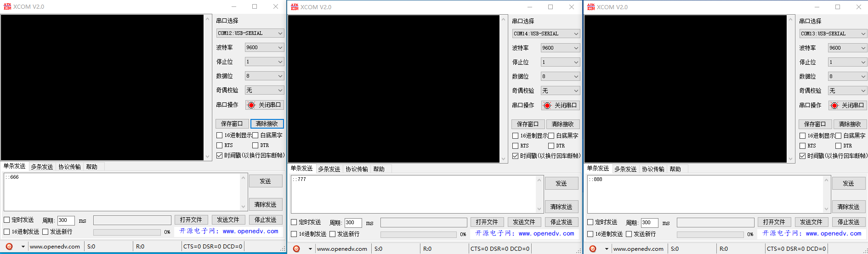Untick 时间戳 checkbox in COM13 window
The image size is (868, 254).
[x=803, y=156]
